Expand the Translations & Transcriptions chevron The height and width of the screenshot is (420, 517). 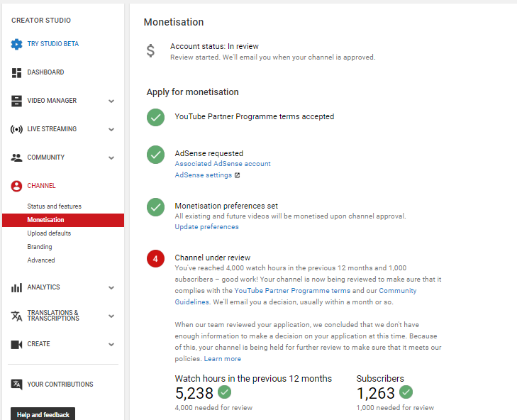click(x=111, y=316)
